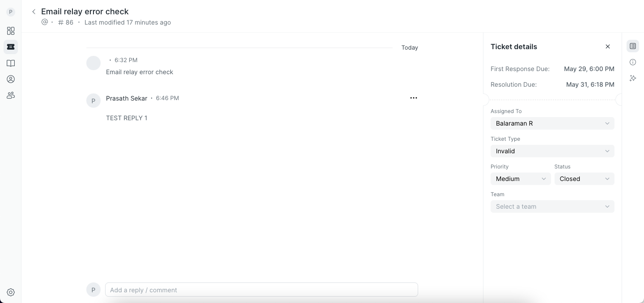Change the Assigned To from Balaraman R
The height and width of the screenshot is (303, 644).
tap(552, 123)
